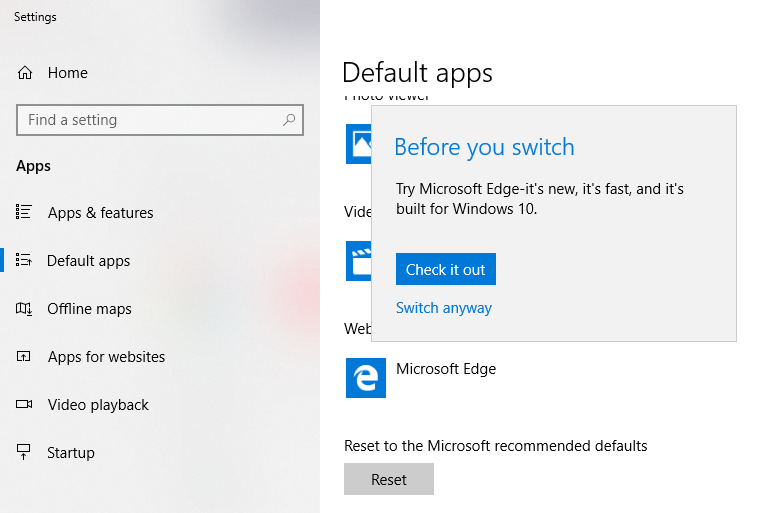
Task: Click the Default apps page heading
Action: 417,73
